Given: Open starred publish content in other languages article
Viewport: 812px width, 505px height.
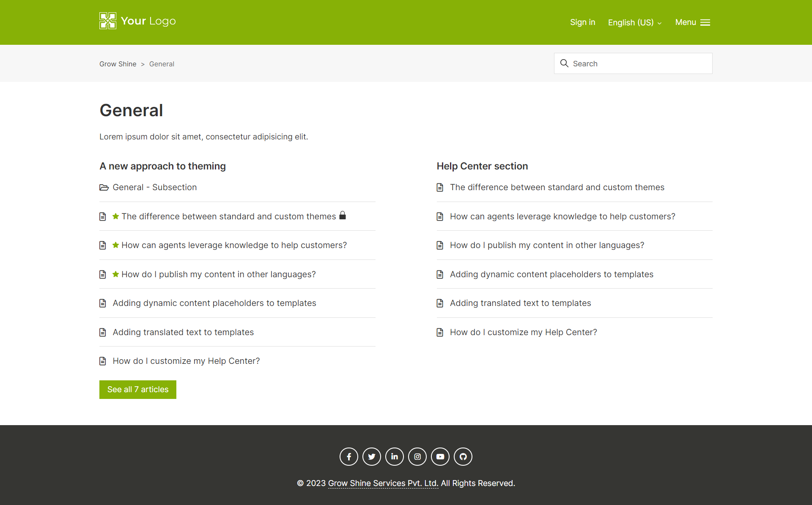Looking at the screenshot, I should pyautogui.click(x=218, y=274).
